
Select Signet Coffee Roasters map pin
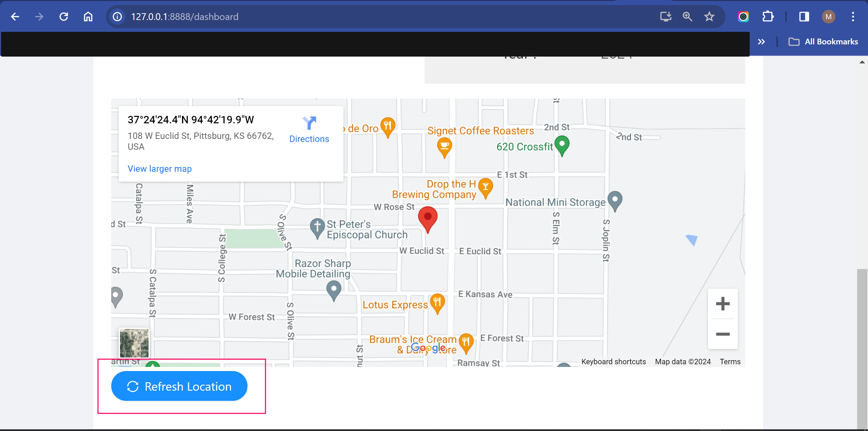(x=444, y=148)
